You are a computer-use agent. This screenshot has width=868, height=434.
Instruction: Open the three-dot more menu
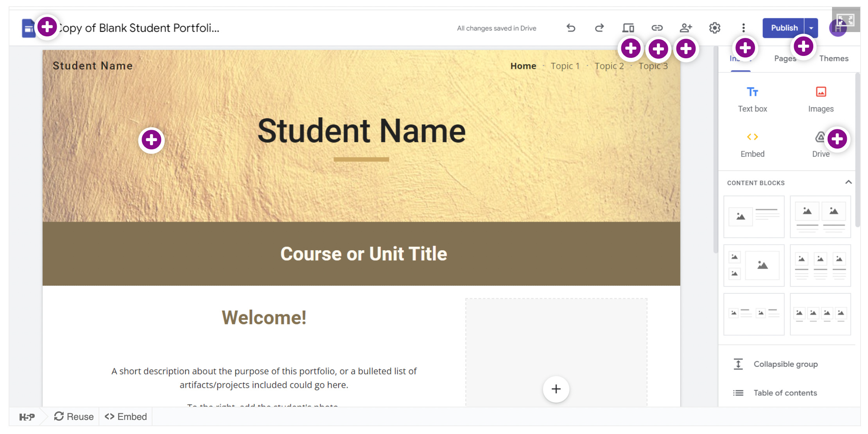(743, 28)
